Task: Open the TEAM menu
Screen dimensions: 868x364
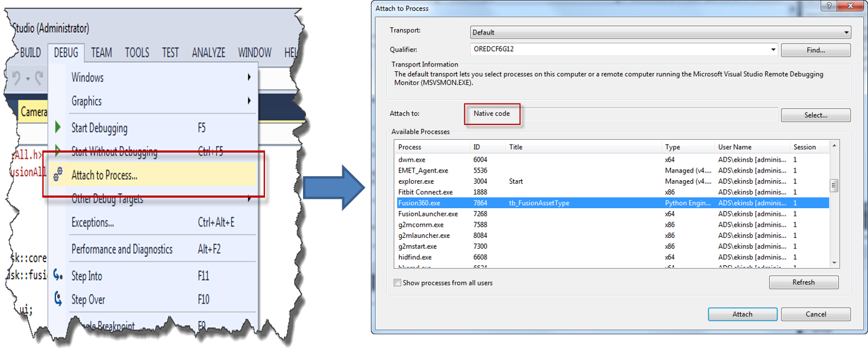Action: coord(101,53)
